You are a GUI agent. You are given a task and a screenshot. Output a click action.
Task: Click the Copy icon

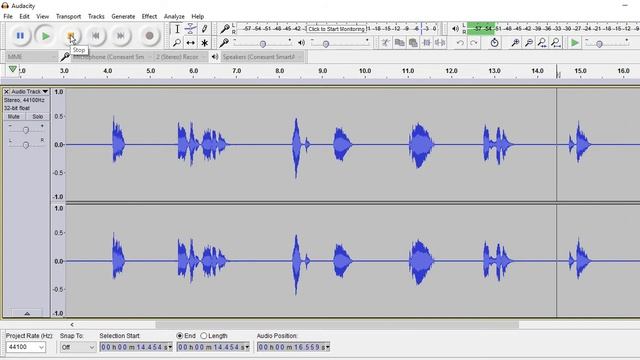tap(399, 42)
